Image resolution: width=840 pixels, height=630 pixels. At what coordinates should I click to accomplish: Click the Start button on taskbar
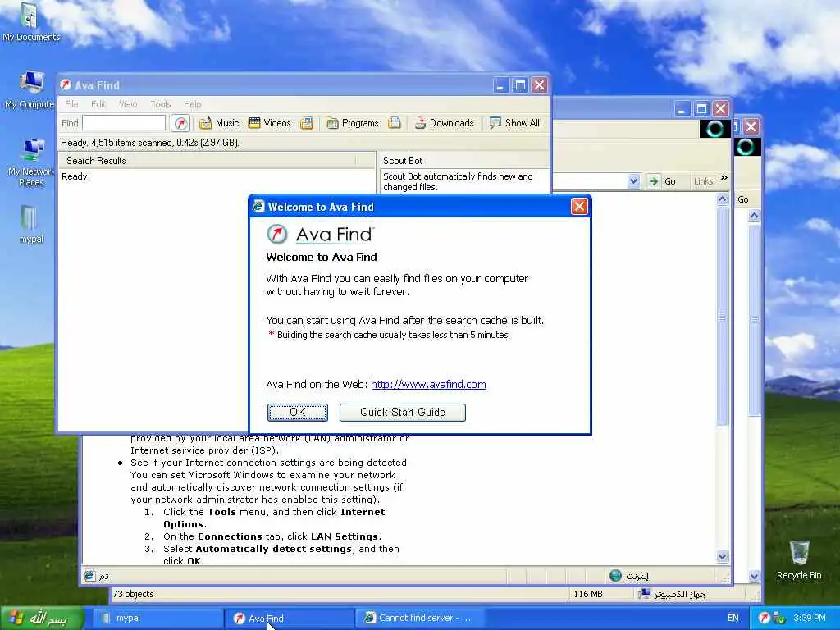[x=42, y=619]
